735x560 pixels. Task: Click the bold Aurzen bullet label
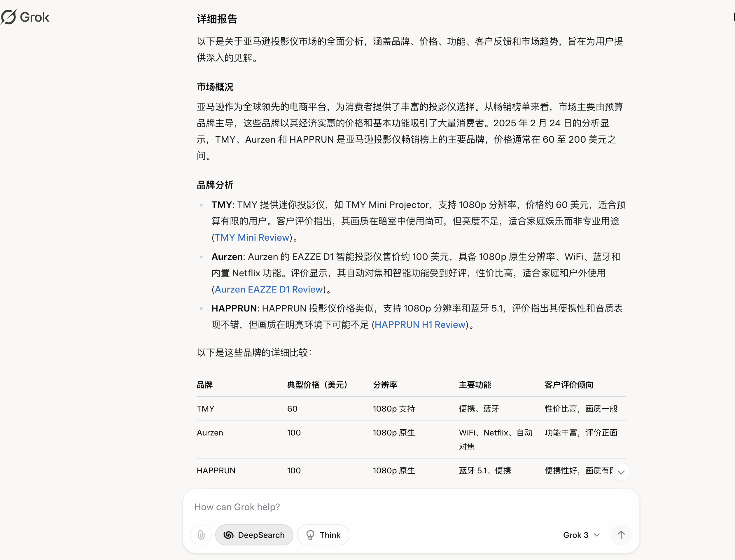click(227, 257)
